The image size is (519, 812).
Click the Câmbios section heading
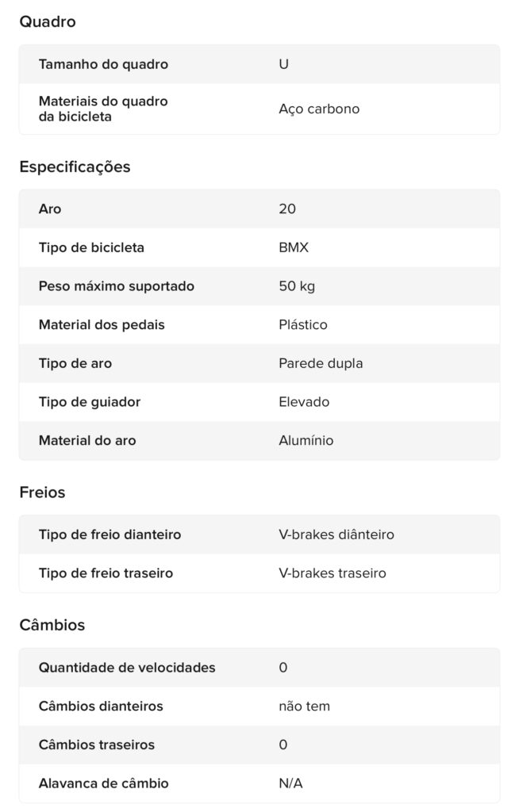[52, 625]
